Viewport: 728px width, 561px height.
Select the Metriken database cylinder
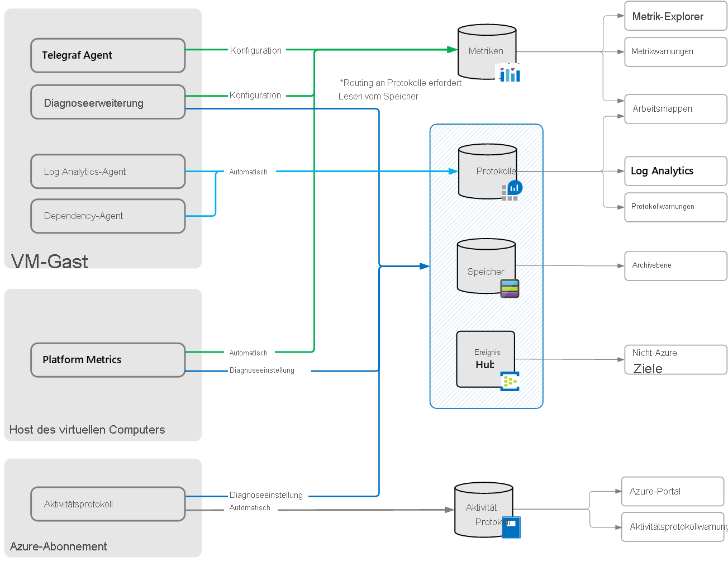(x=487, y=51)
